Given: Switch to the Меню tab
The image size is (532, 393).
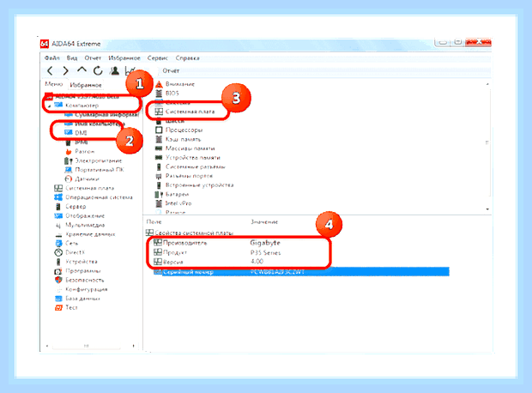Looking at the screenshot, I should (53, 84).
